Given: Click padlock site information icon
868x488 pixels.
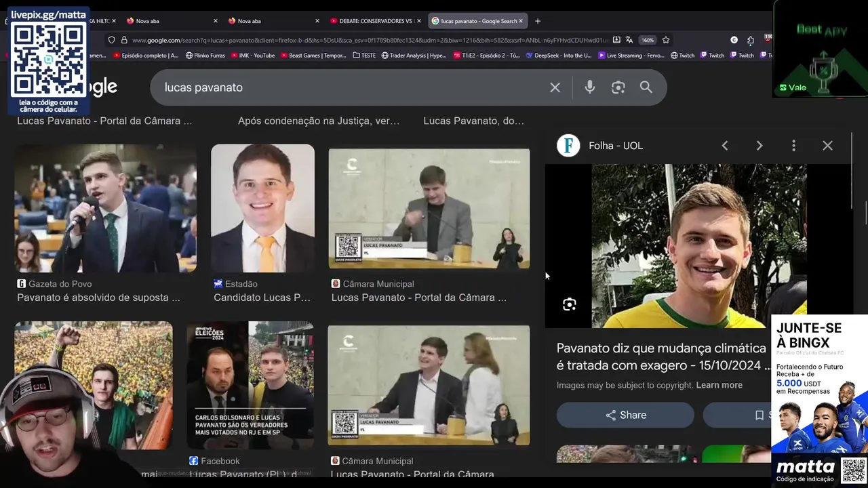Looking at the screenshot, I should [x=124, y=40].
